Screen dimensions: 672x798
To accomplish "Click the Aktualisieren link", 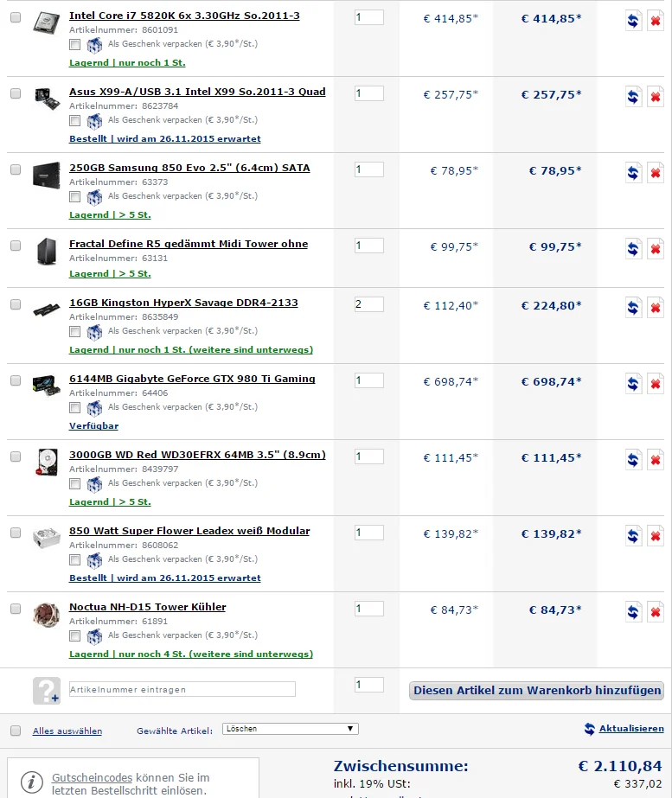I will [x=631, y=729].
